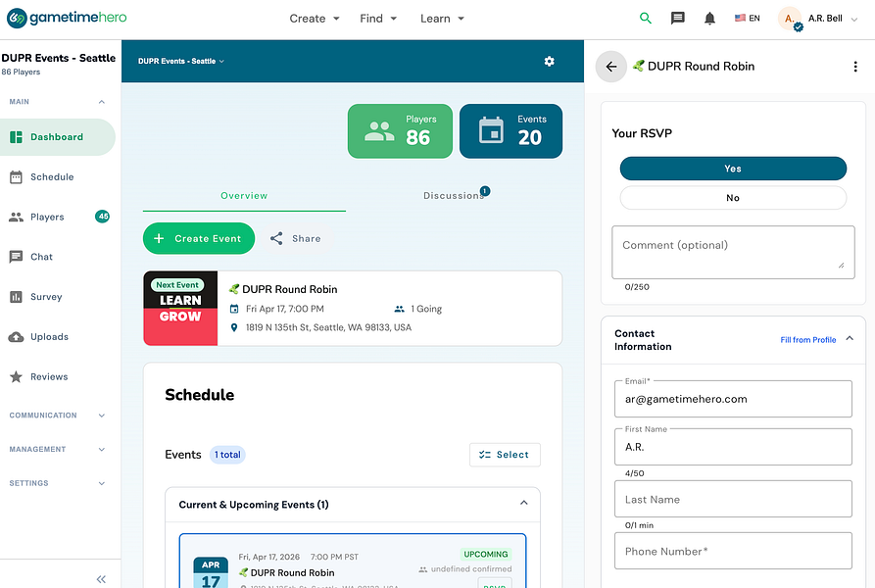Open the DUPR Events - Seattle group dropdown

pyautogui.click(x=181, y=62)
